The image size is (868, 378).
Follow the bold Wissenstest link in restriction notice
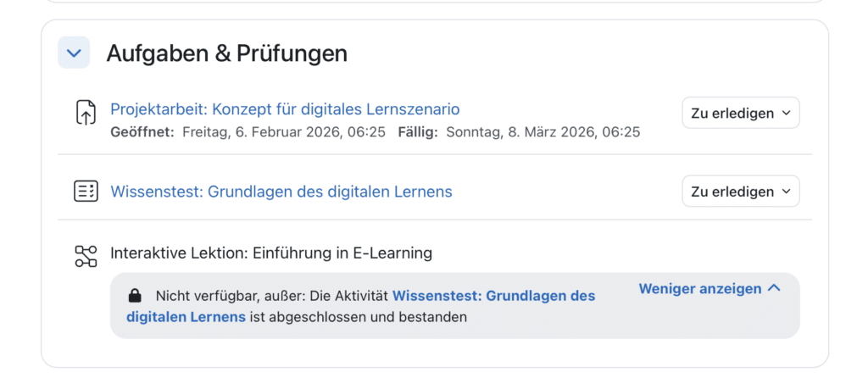click(x=493, y=296)
